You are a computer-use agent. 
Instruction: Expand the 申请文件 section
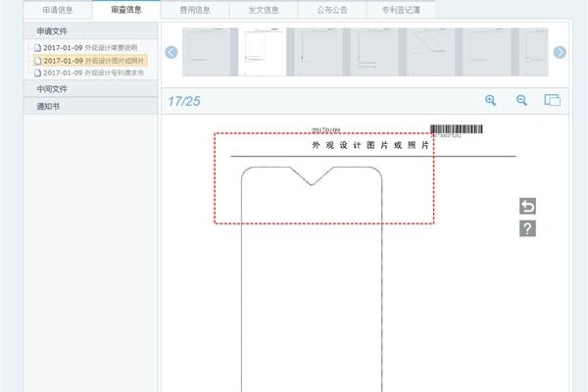[x=53, y=31]
